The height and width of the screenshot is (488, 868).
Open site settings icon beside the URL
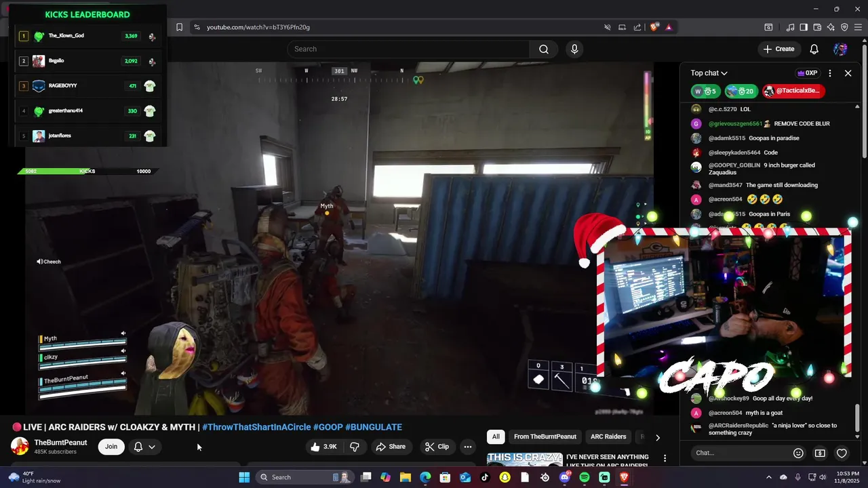coord(197,27)
